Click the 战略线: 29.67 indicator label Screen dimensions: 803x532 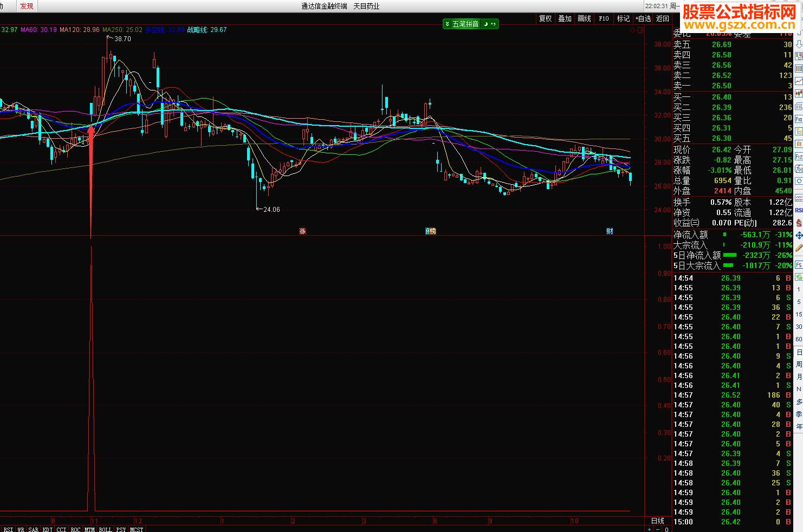(x=207, y=30)
